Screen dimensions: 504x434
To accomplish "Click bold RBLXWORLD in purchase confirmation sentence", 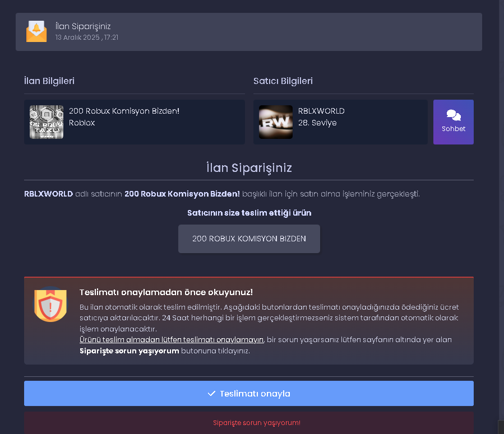I will click(x=49, y=194).
